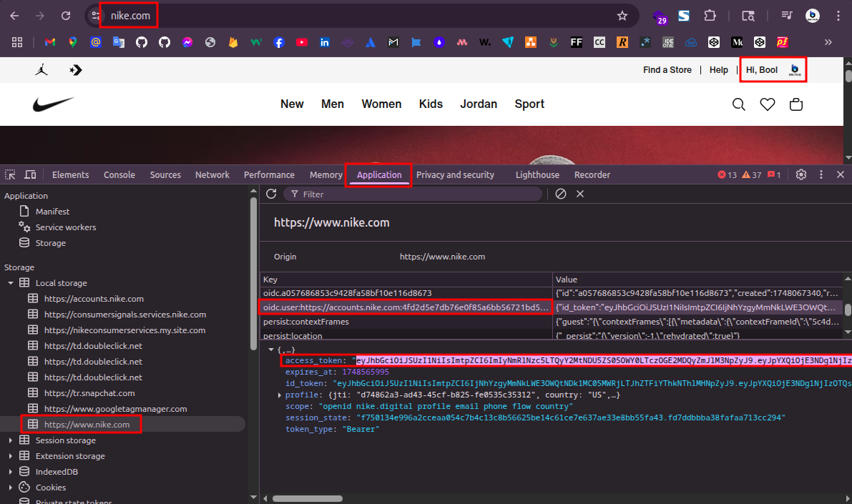Screen dimensions: 852x504
Task: Open the New menu on Nike
Action: [292, 104]
